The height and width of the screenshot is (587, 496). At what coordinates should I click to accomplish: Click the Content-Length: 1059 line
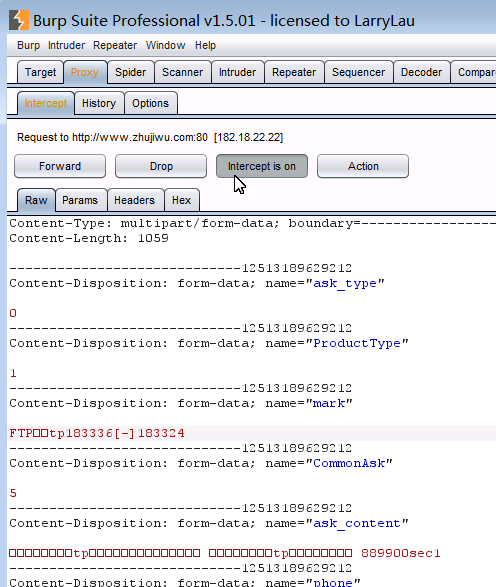[x=89, y=238]
